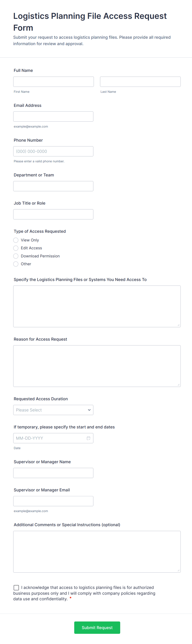Focus the First Name field
Viewport: 192px width, 644px height.
point(54,82)
